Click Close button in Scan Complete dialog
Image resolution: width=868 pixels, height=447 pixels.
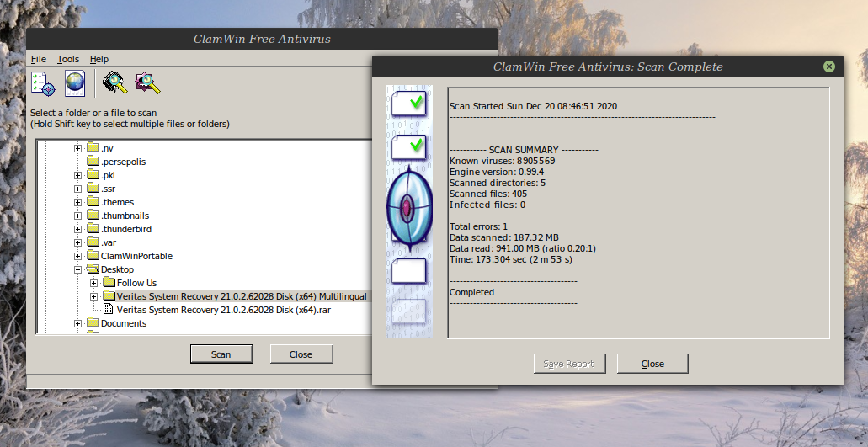652,364
